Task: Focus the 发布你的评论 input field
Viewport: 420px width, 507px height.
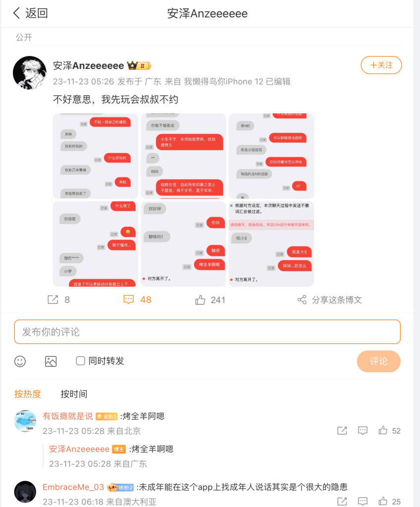Action: point(208,332)
